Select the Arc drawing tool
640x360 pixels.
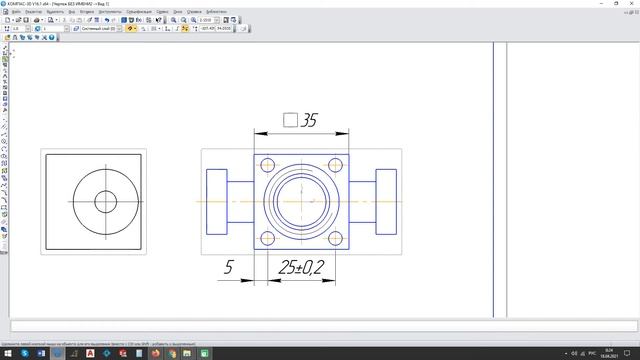click(x=4, y=149)
